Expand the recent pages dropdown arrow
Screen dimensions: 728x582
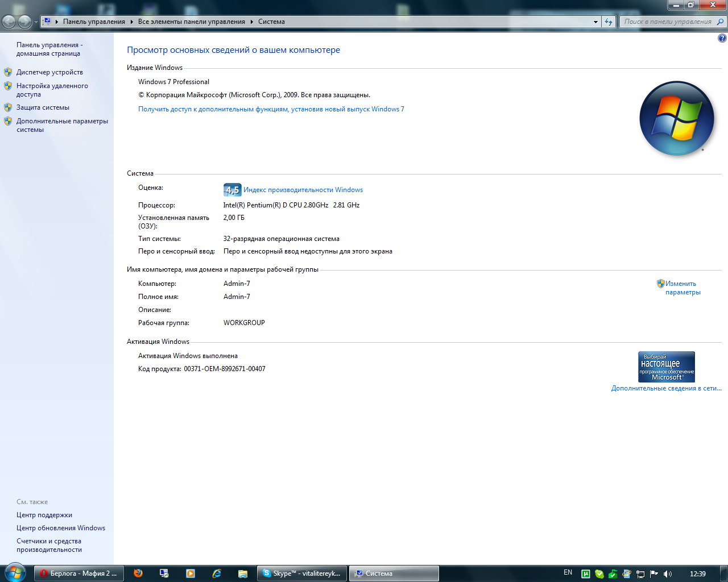click(x=36, y=22)
